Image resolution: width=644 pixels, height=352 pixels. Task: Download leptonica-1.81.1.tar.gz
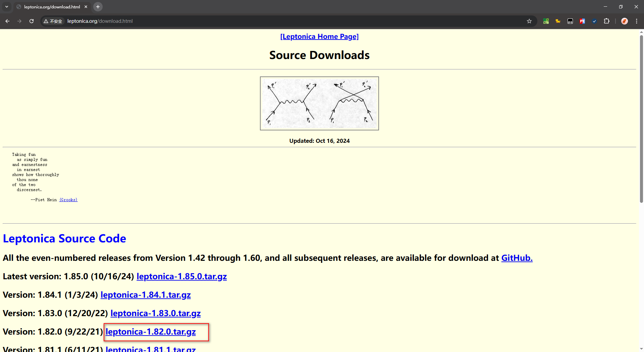pos(151,349)
